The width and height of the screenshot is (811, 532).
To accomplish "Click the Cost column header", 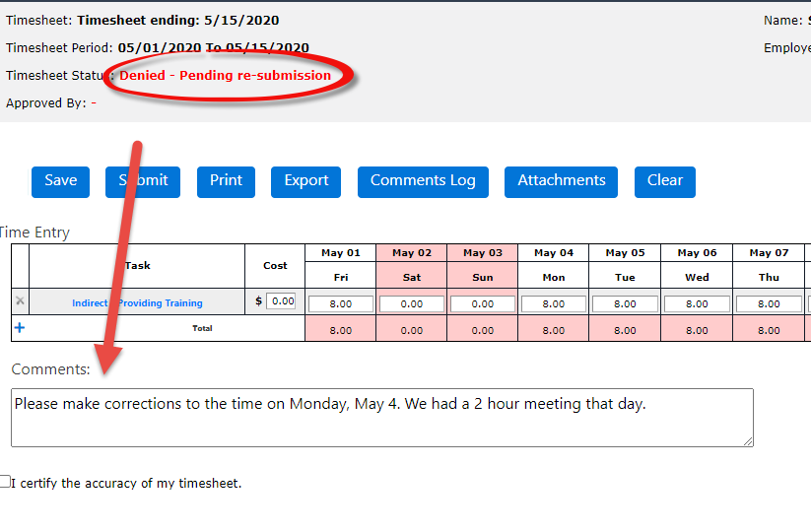I will 275,266.
